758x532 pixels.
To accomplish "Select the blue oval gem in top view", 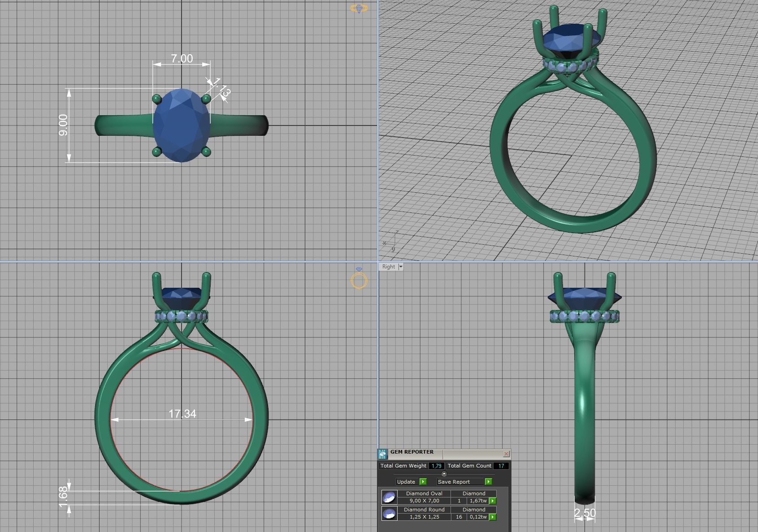I will coord(182,125).
